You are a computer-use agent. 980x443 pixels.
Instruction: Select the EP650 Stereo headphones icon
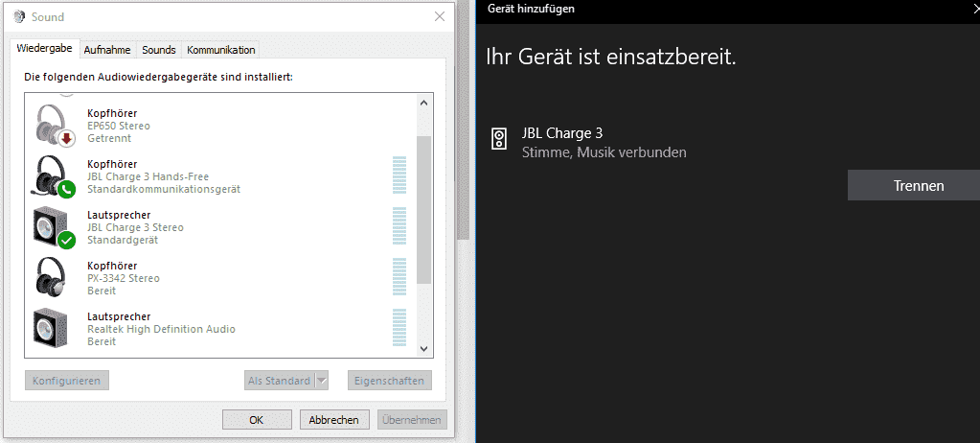click(x=55, y=126)
